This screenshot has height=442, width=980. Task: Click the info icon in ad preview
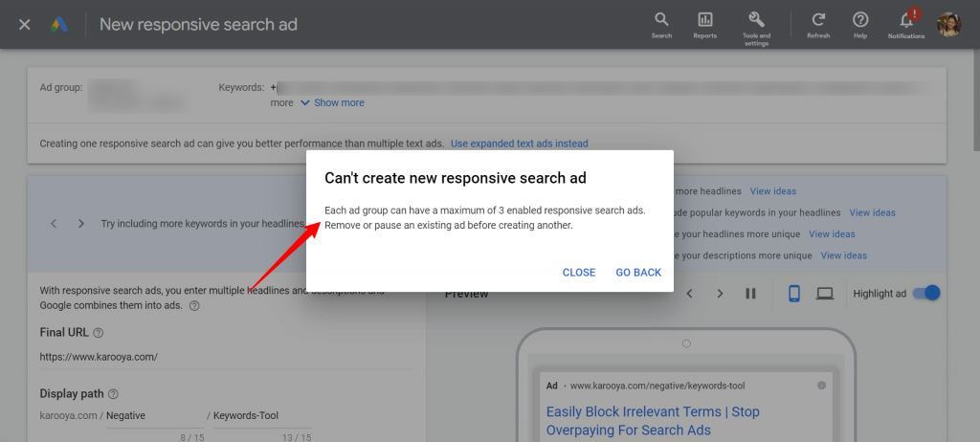821,386
